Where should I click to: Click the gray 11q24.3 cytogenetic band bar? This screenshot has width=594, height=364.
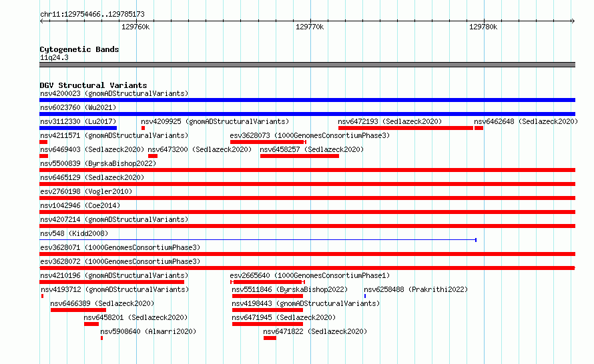(x=307, y=65)
